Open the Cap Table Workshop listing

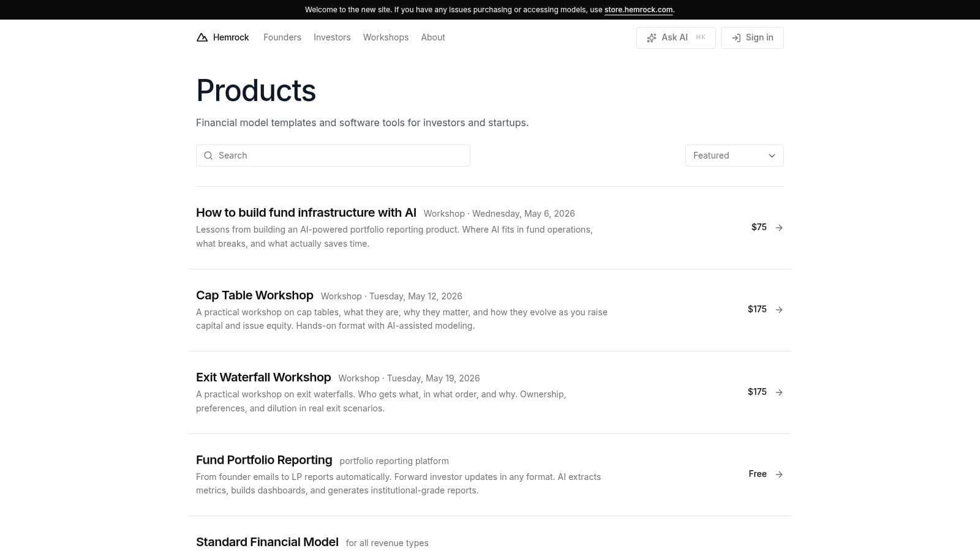[x=255, y=295]
